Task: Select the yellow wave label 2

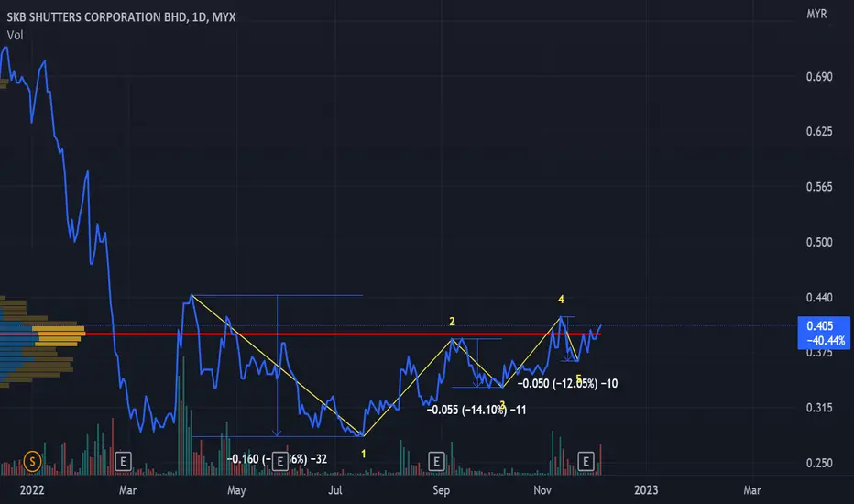Action: point(452,322)
